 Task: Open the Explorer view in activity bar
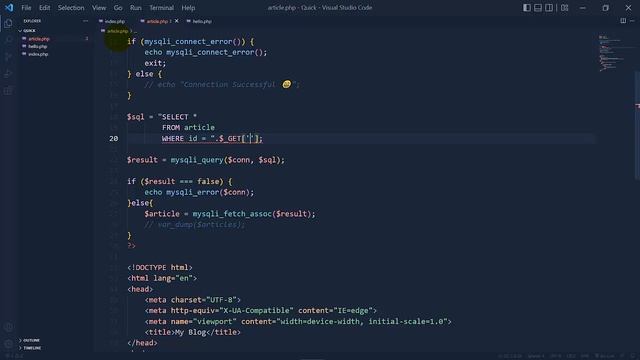pyautogui.click(x=8, y=23)
